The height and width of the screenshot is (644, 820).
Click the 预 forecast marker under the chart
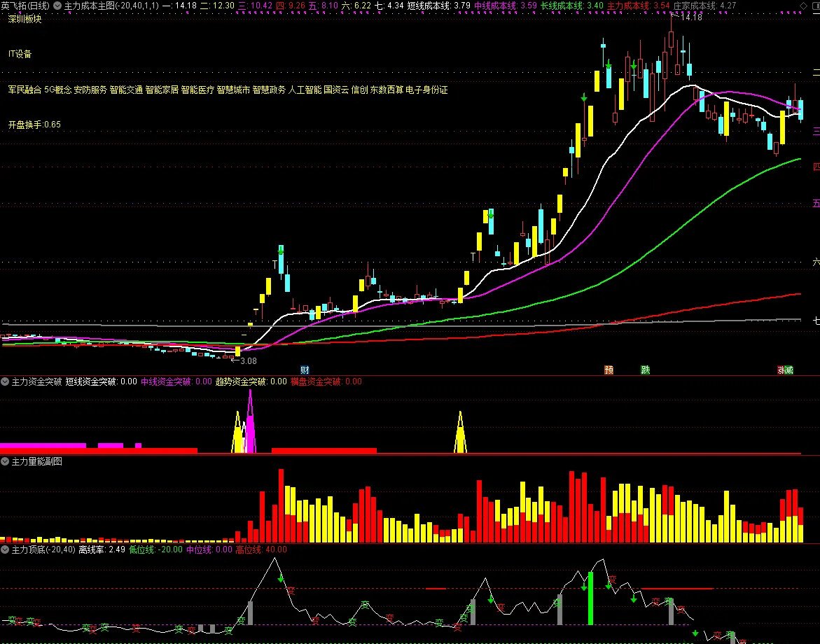[x=609, y=370]
